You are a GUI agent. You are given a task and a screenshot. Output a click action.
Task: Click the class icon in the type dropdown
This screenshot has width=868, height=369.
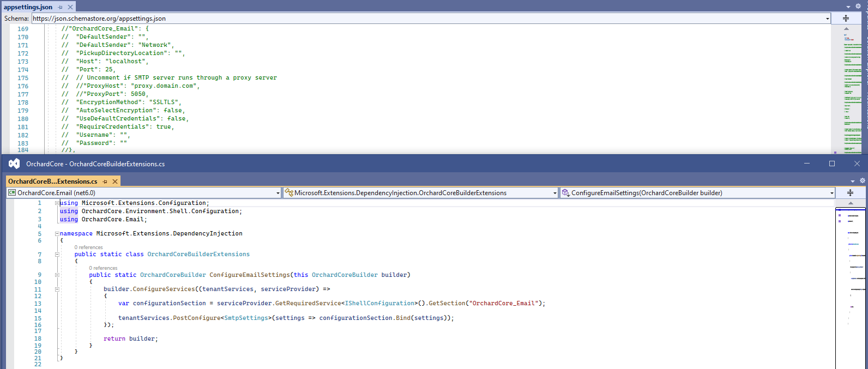click(289, 193)
